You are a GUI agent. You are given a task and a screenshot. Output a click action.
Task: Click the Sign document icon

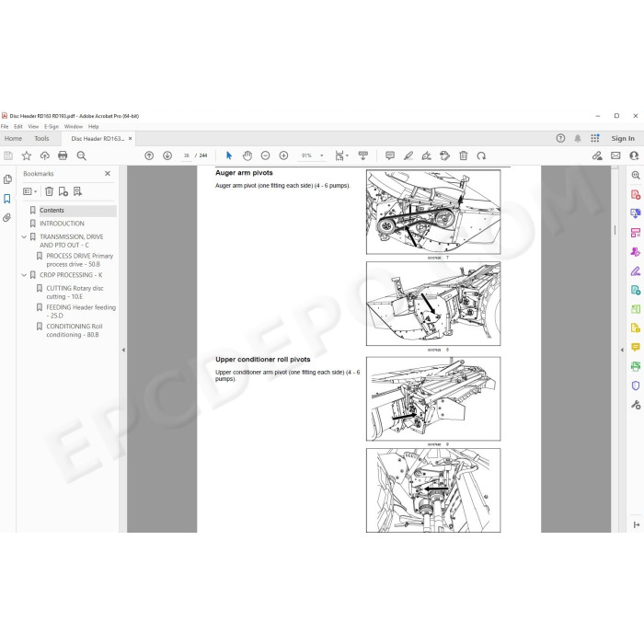coord(426,155)
